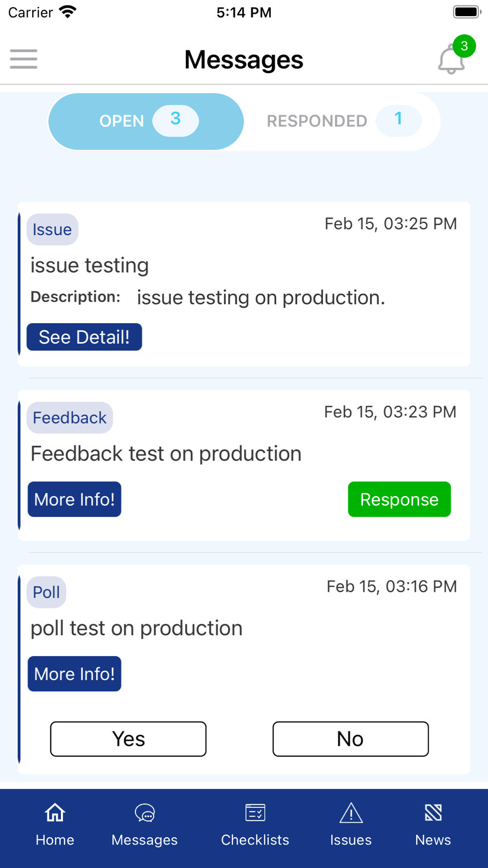Expand More Info! on Poll message

coord(74,674)
